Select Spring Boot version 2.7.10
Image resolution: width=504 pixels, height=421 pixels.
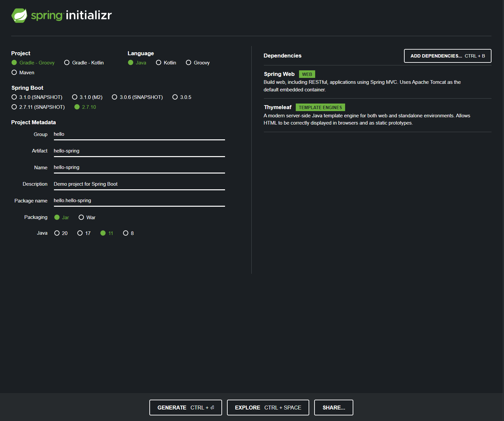point(85,107)
